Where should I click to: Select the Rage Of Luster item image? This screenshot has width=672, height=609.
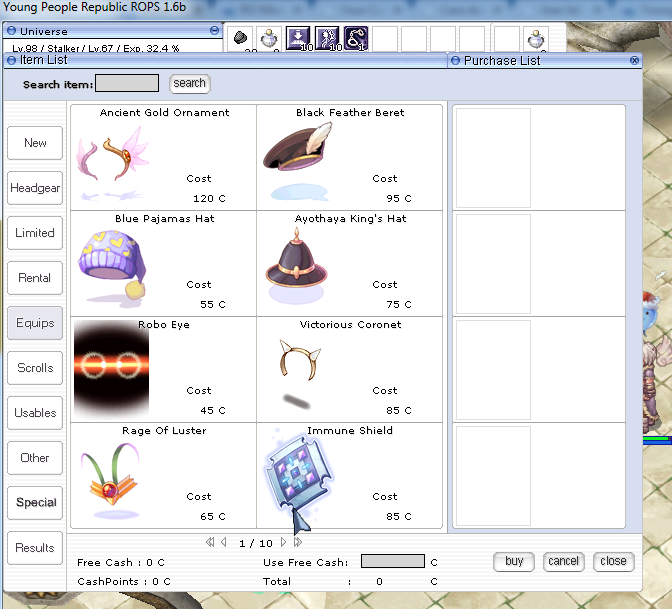click(112, 480)
